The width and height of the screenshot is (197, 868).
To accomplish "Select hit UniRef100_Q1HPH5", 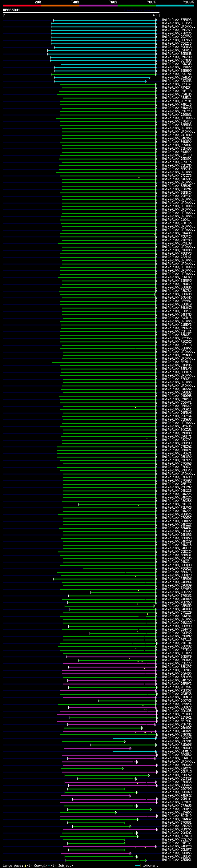I will tap(176, 365).
